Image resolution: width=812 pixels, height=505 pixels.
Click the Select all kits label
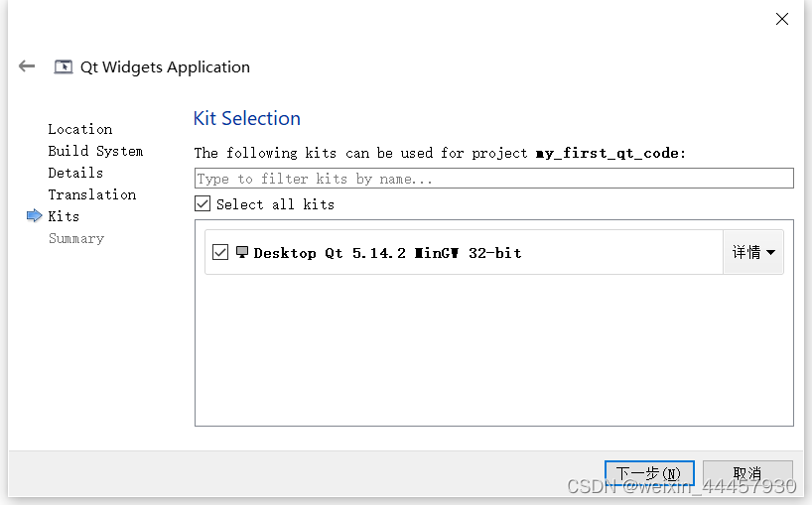276,204
